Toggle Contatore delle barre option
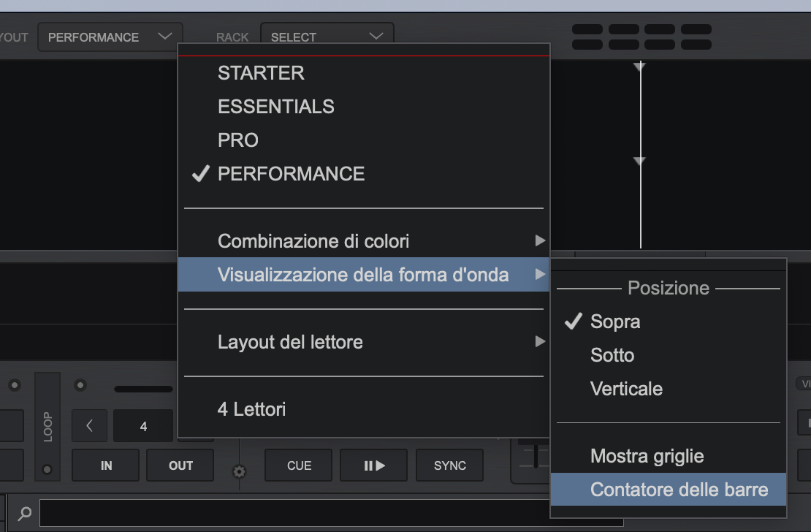The image size is (811, 532). coord(679,490)
